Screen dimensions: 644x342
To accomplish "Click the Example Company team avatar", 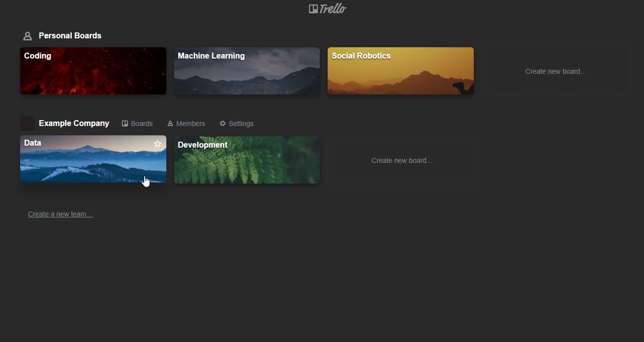I will 28,123.
